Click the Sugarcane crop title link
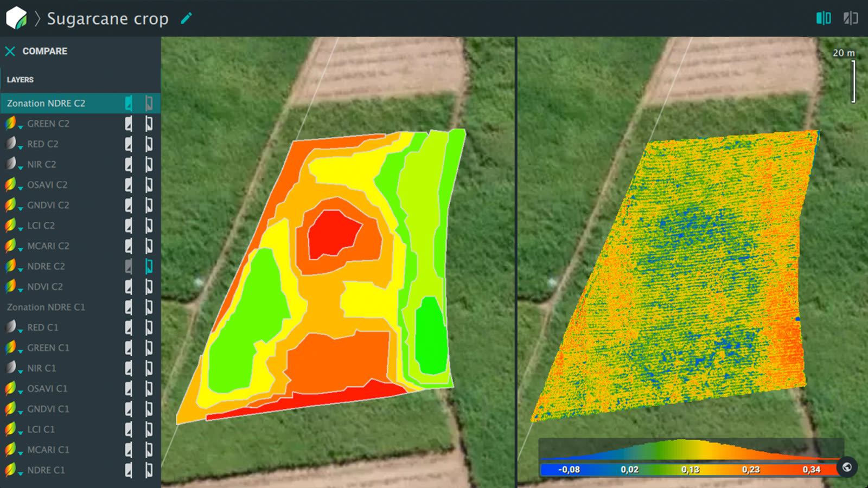This screenshot has height=488, width=868. click(107, 18)
